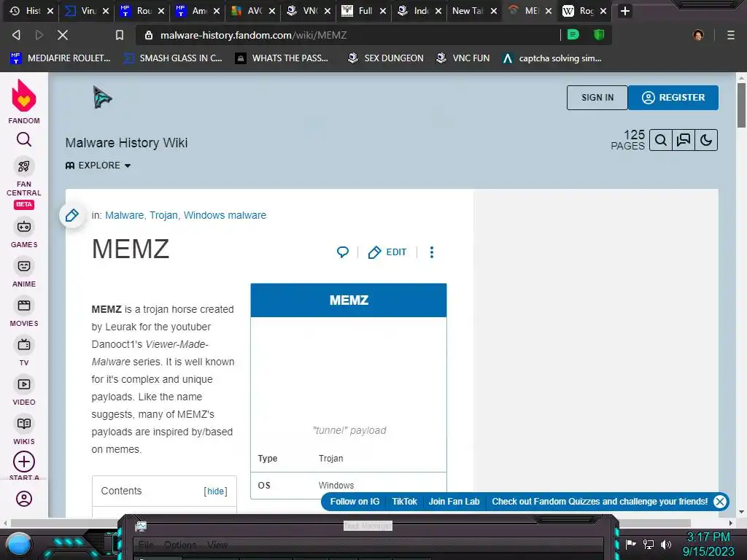Click the Windows Start orb

[x=19, y=545]
